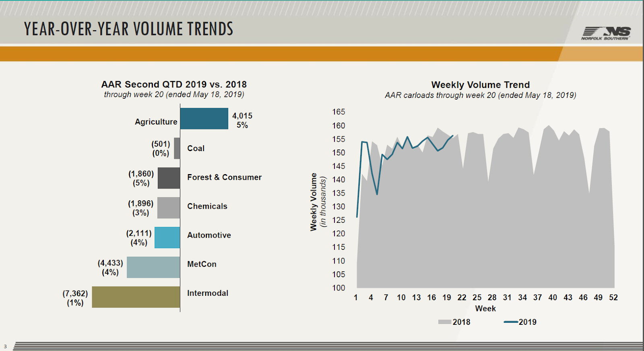The height and width of the screenshot is (351, 644).
Task: Click the MetCon bar
Action: click(153, 267)
